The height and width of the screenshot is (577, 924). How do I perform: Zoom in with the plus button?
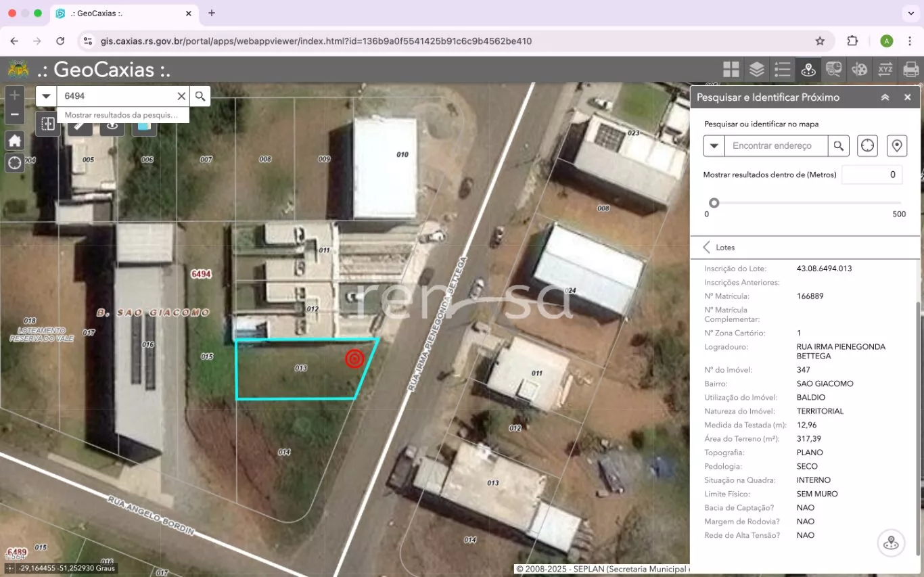pyautogui.click(x=15, y=95)
